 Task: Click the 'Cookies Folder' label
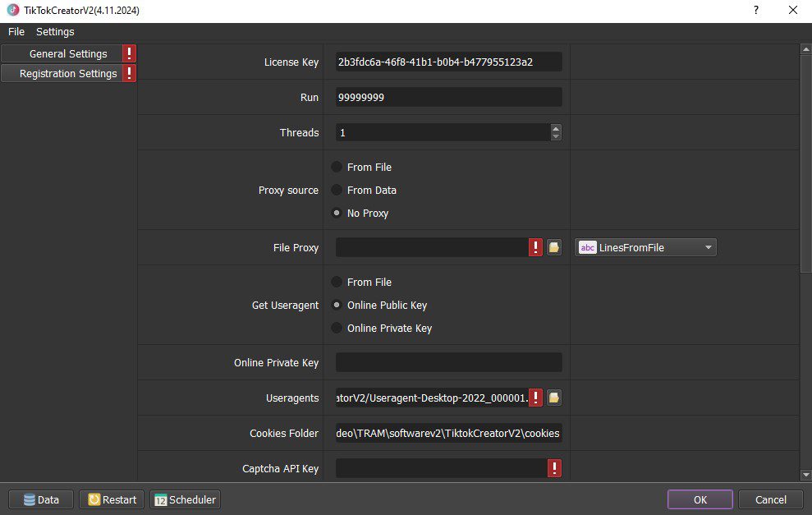coord(284,433)
